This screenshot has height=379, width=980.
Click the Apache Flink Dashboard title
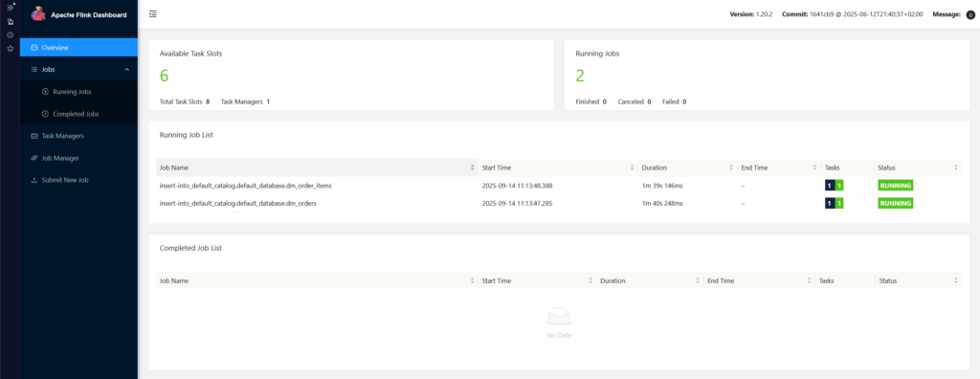click(x=89, y=14)
